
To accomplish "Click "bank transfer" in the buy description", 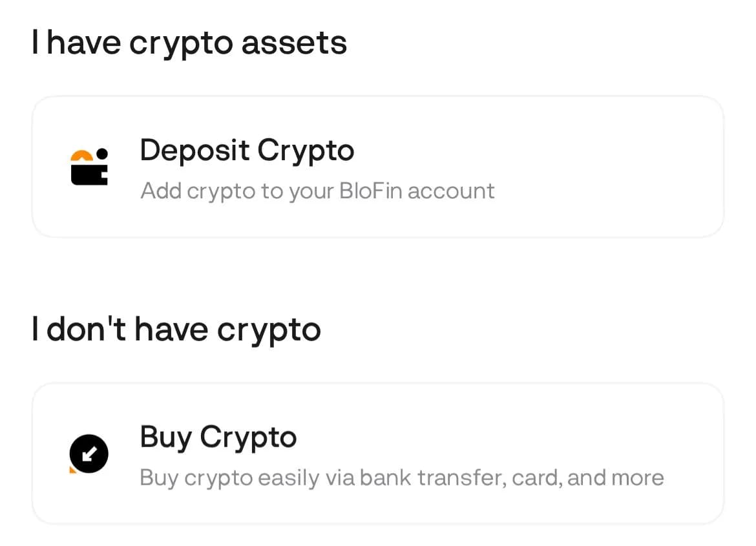I will 433,478.
